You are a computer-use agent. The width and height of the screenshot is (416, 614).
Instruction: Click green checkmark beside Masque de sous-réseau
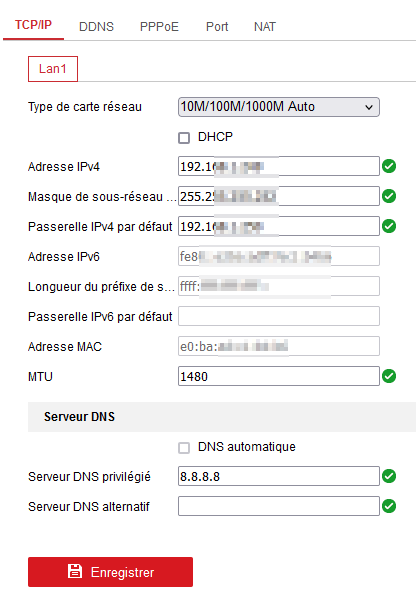[x=389, y=196]
